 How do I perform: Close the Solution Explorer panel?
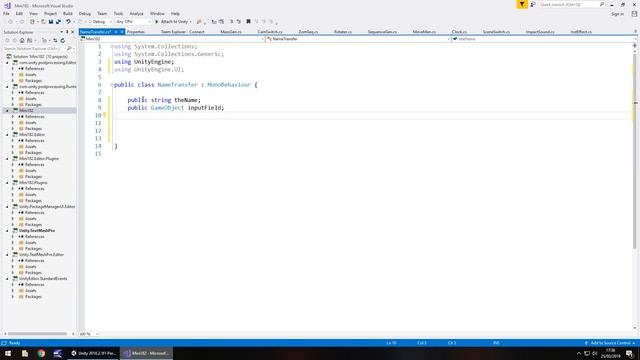(73, 32)
